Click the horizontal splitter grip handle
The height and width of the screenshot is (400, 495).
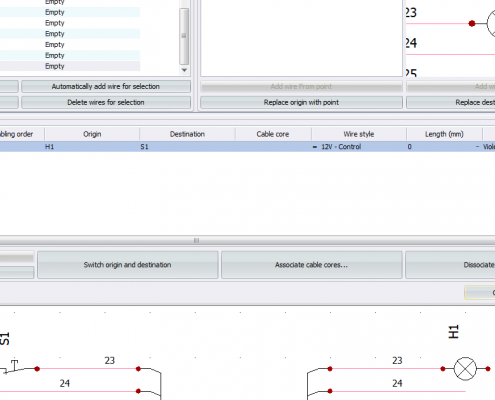pyautogui.click(x=196, y=240)
